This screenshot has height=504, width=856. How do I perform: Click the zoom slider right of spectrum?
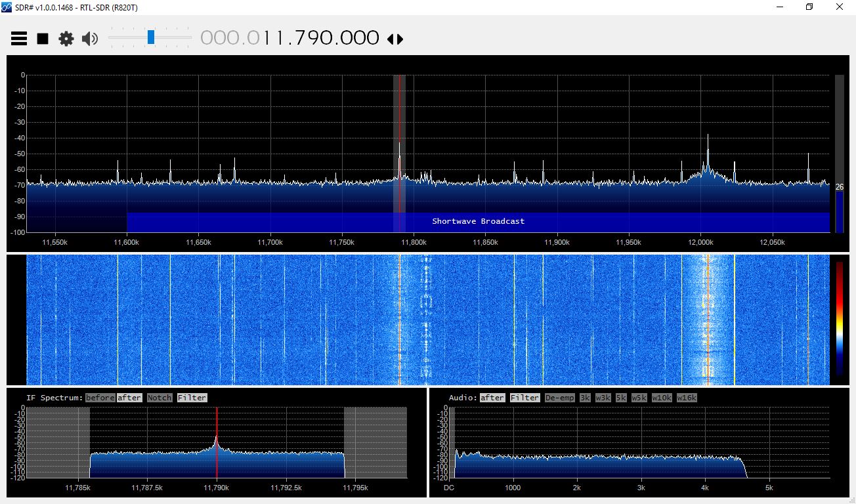click(x=840, y=154)
